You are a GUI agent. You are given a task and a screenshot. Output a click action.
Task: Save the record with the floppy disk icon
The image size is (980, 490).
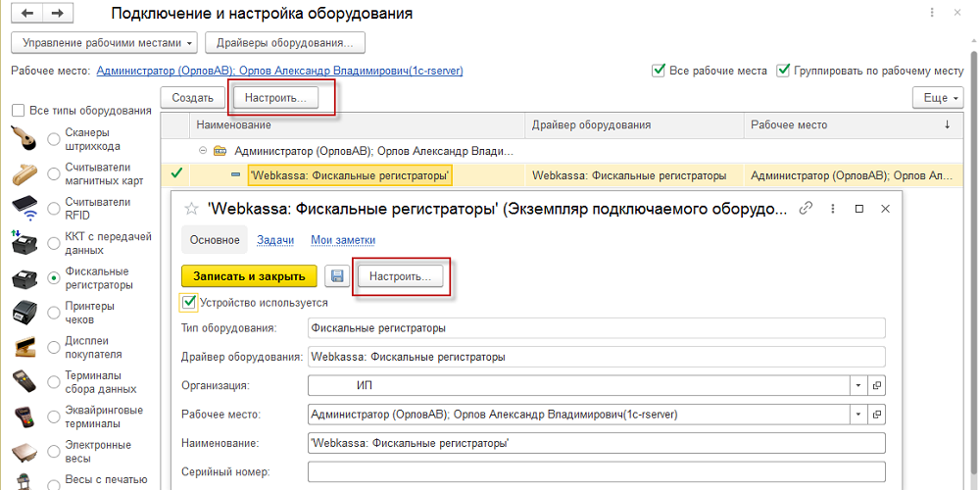click(337, 276)
